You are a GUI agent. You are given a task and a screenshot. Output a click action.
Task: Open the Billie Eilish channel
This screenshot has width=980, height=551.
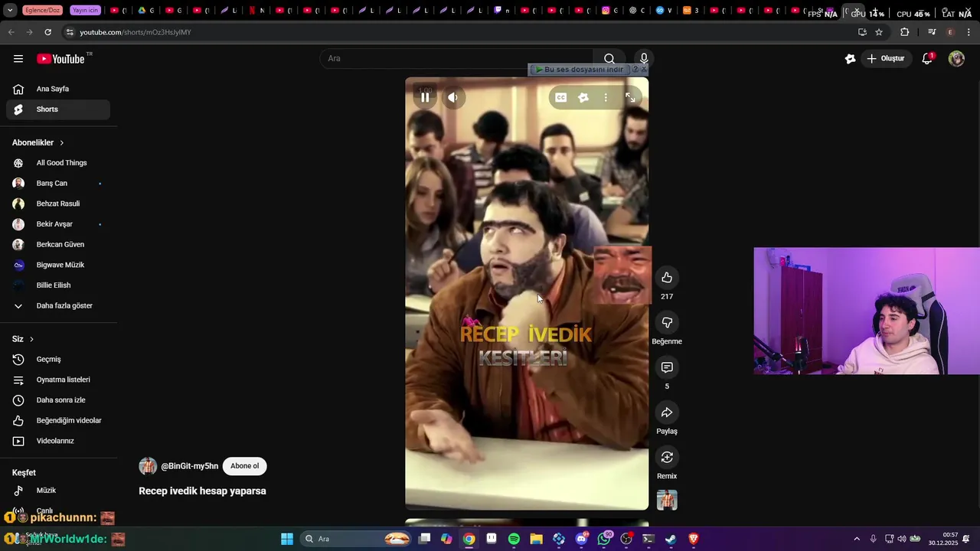tap(58, 285)
